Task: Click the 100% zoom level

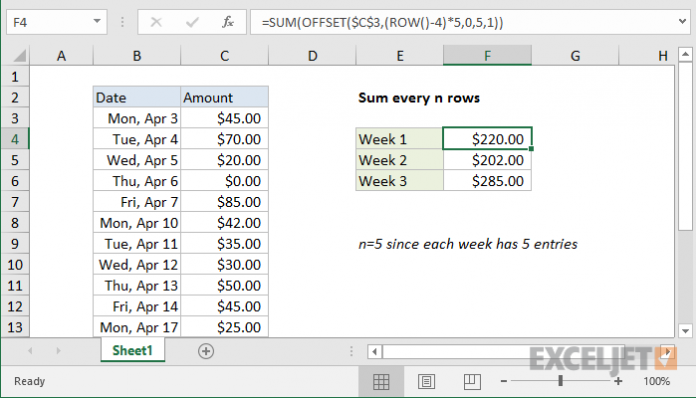Action: pyautogui.click(x=656, y=381)
